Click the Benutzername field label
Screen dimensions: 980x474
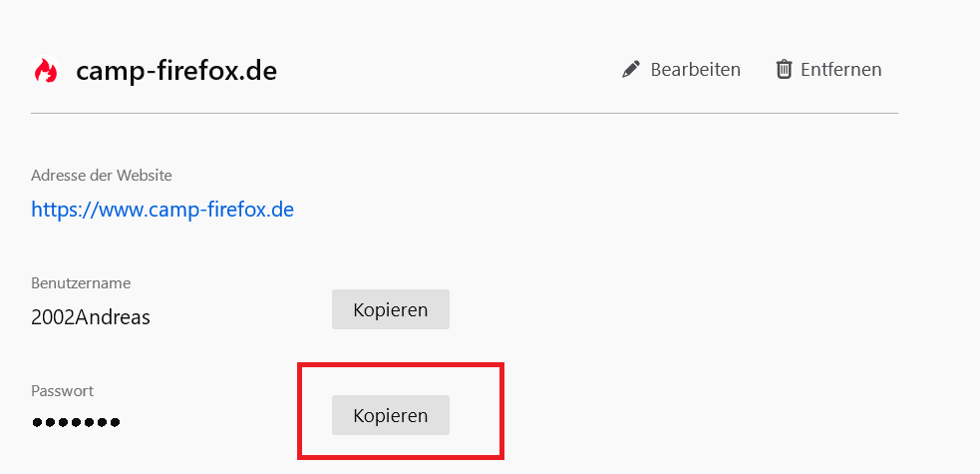81,283
